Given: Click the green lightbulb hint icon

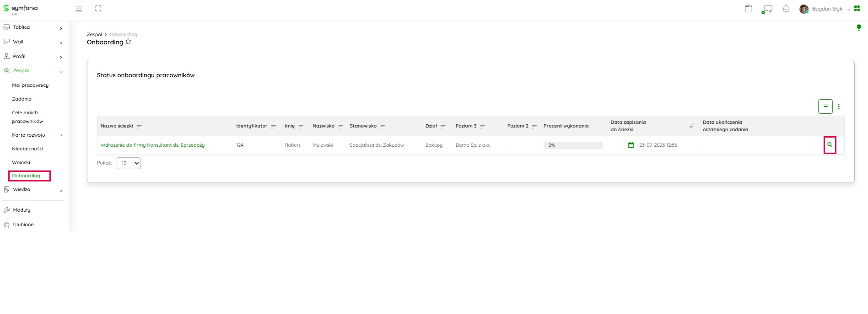Looking at the screenshot, I should tap(859, 27).
